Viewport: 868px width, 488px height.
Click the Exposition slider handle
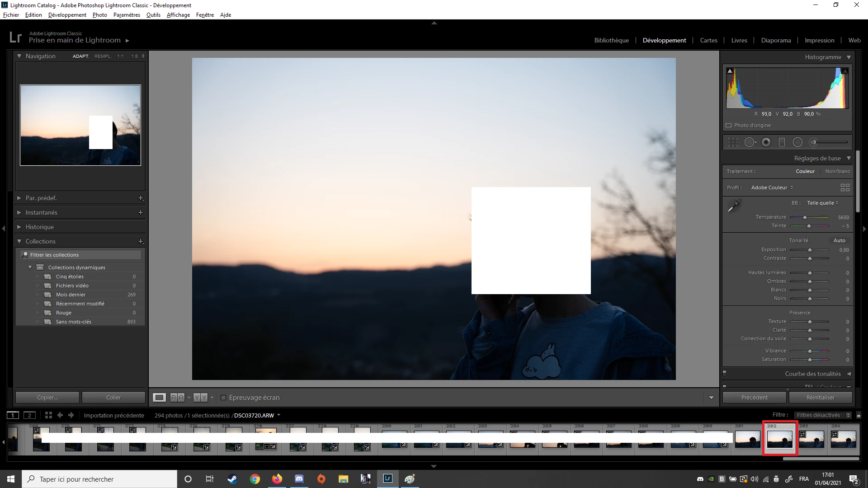pos(810,250)
